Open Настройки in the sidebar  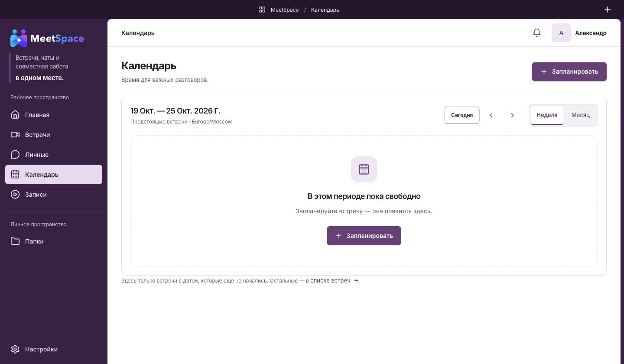coord(54,349)
